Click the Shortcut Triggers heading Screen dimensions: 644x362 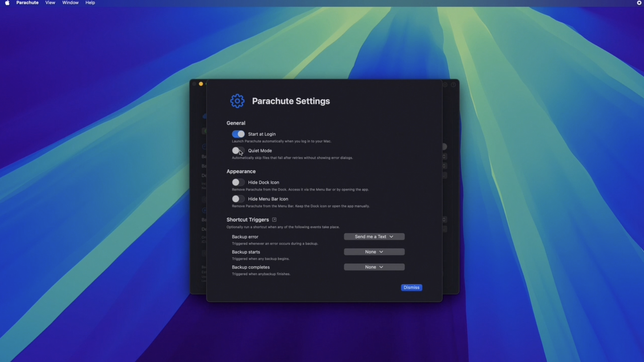pos(248,219)
